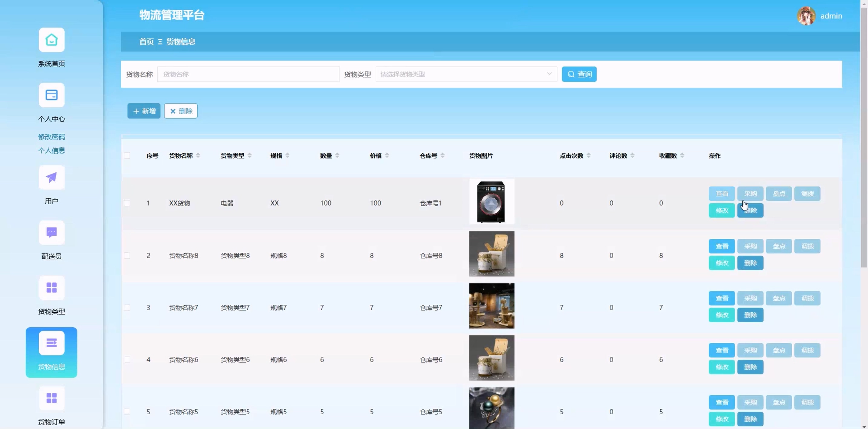868x429 pixels.
Task: Click the 货物类型 grid icon
Action: click(51, 288)
